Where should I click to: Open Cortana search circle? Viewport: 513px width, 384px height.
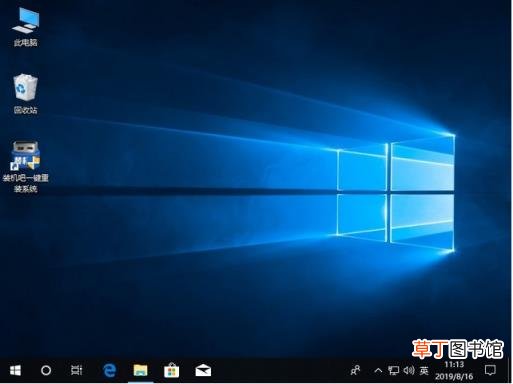46,370
